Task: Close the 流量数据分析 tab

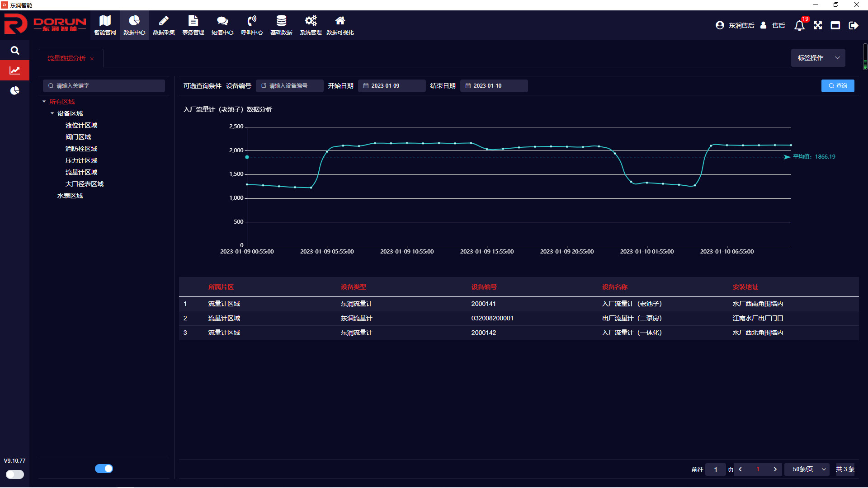Action: coord(92,59)
